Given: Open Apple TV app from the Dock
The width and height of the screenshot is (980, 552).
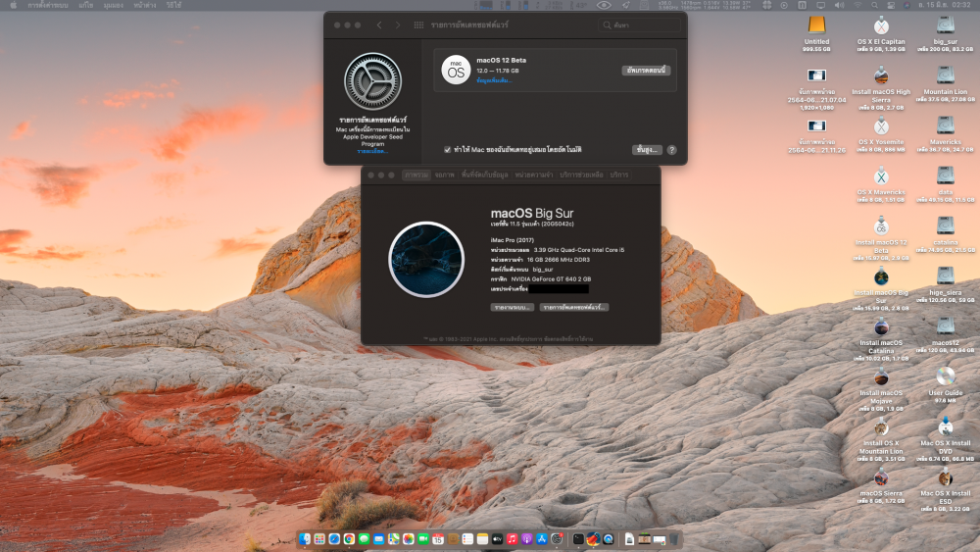Looking at the screenshot, I should coord(498,539).
